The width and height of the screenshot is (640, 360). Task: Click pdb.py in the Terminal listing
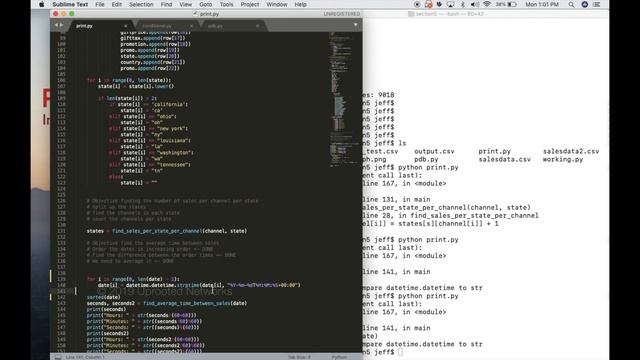[426, 160]
